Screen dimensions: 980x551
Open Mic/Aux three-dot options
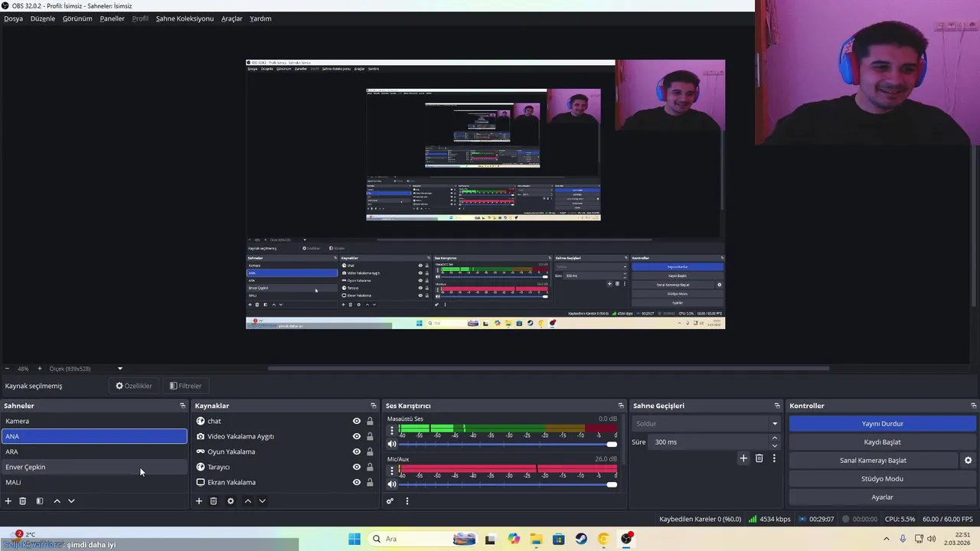(x=392, y=471)
